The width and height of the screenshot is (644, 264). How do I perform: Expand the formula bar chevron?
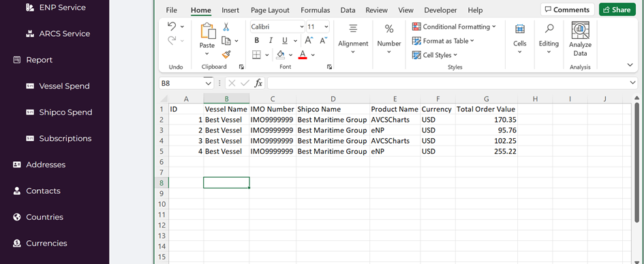click(x=633, y=83)
